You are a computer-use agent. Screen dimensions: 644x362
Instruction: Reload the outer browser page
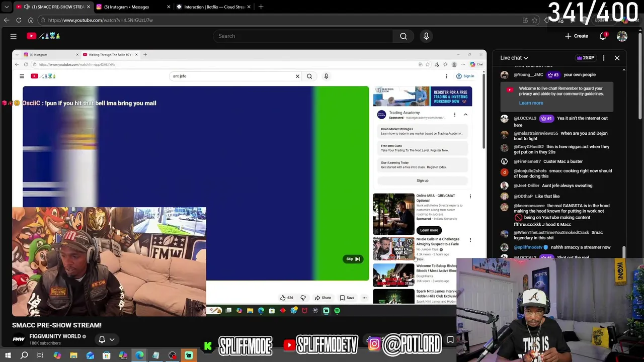tap(19, 20)
